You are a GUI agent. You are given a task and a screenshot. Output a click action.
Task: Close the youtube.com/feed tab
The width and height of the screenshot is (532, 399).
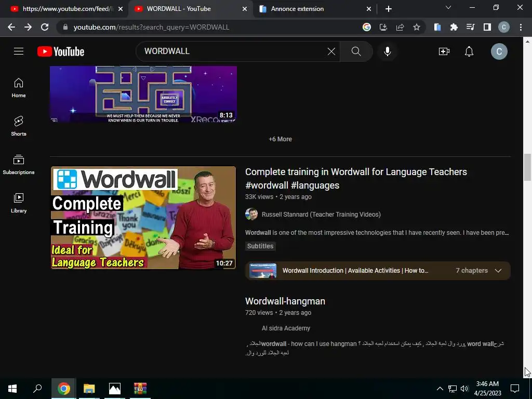(121, 9)
